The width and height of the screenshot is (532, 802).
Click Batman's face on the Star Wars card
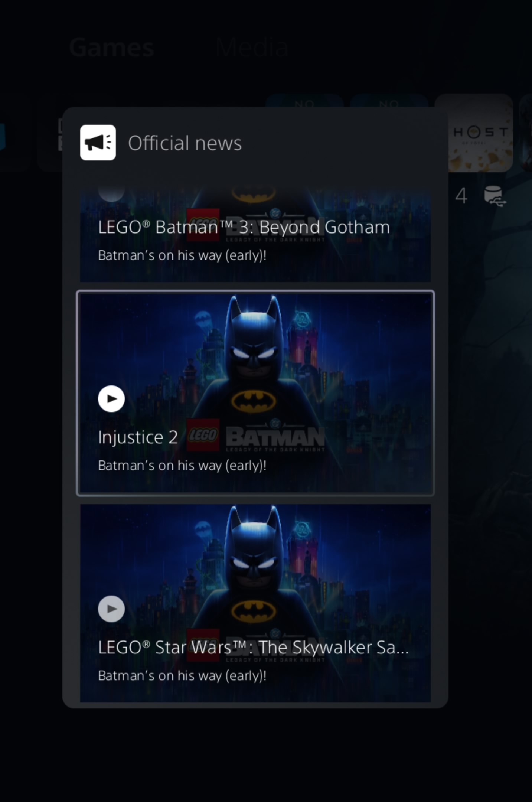tap(254, 563)
